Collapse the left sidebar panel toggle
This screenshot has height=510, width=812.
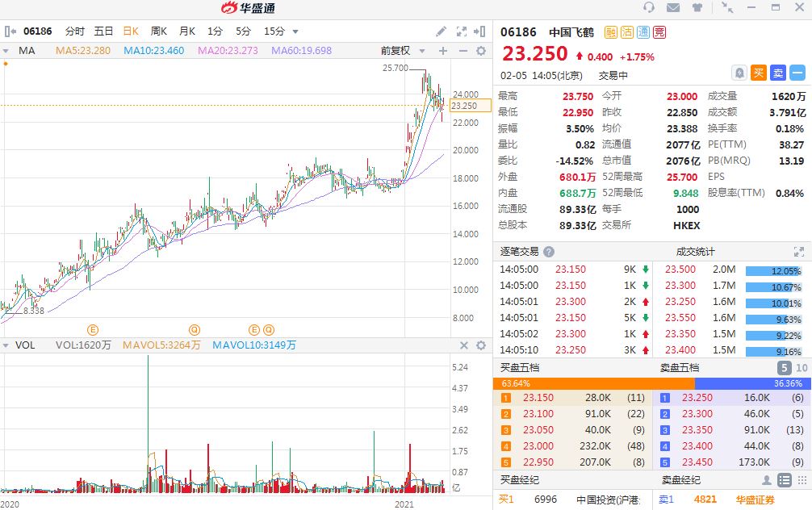(x=10, y=31)
